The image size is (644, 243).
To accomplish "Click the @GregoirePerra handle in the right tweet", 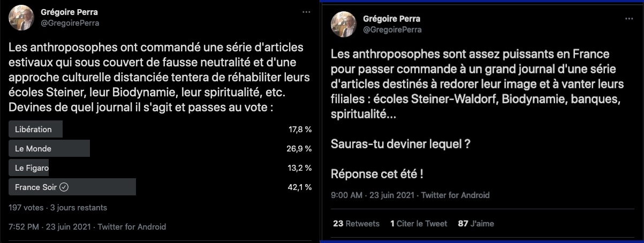I will click(392, 30).
